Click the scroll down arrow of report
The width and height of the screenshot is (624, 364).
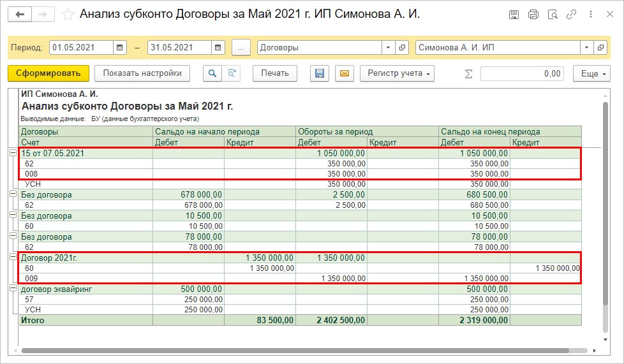(605, 340)
